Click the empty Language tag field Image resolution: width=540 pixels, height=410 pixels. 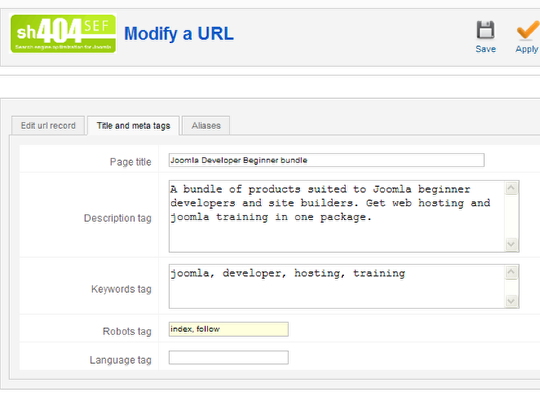tap(229, 357)
